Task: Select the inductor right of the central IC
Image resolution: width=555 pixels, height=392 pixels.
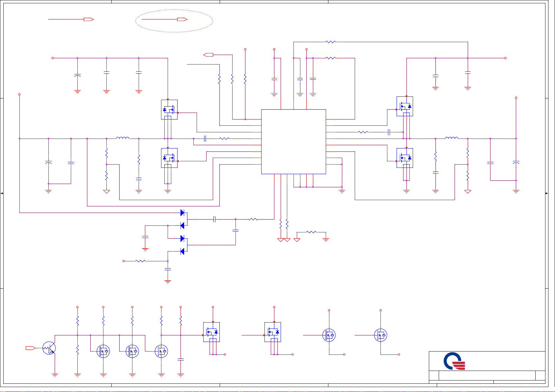Action: (x=451, y=138)
